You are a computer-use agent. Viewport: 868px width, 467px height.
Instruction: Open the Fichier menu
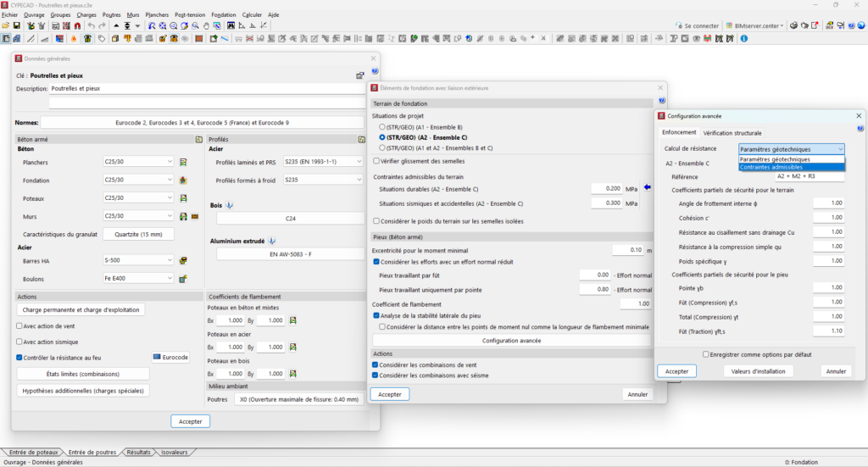(9, 15)
